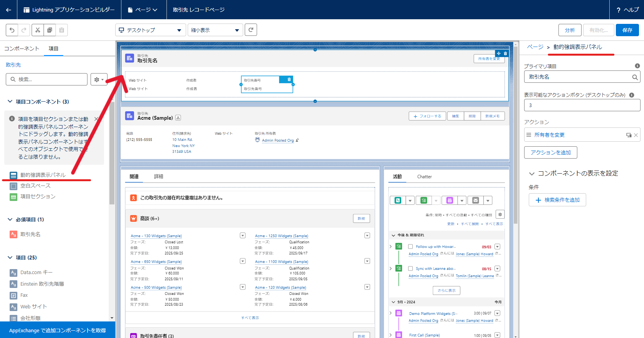Click the 保存 save button
Viewport: 644px width, 338px height.
(x=627, y=30)
